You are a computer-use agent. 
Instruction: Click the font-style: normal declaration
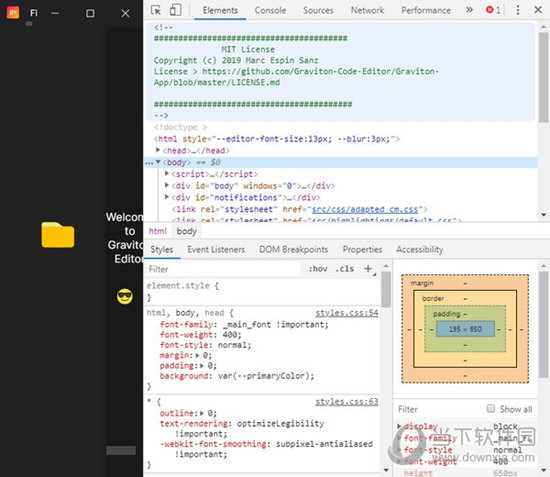(205, 345)
